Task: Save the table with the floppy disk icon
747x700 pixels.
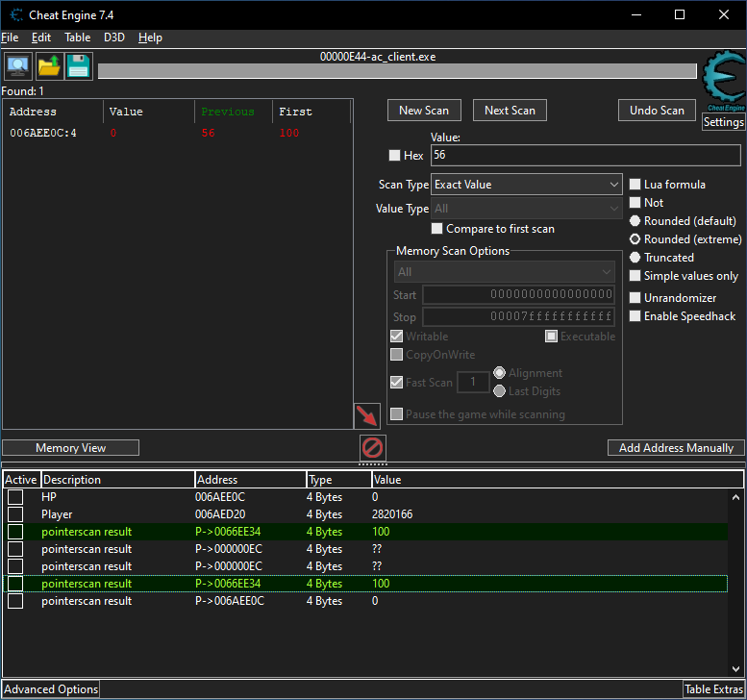Action: coord(79,67)
